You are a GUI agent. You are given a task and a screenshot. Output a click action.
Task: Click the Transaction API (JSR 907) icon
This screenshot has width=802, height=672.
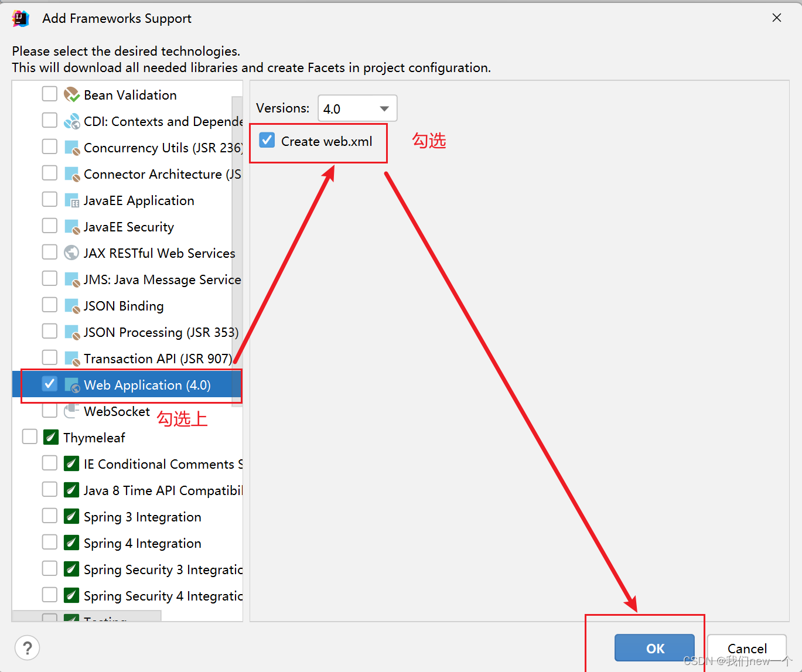pyautogui.click(x=71, y=359)
